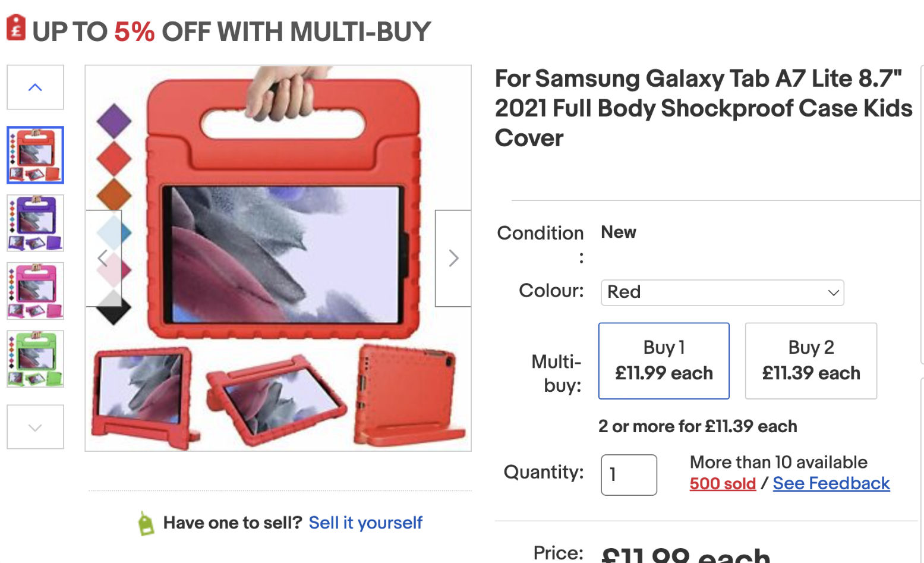Select the Buy 2 £11.39 each option
Viewport: 924px width, 563px height.
(811, 360)
